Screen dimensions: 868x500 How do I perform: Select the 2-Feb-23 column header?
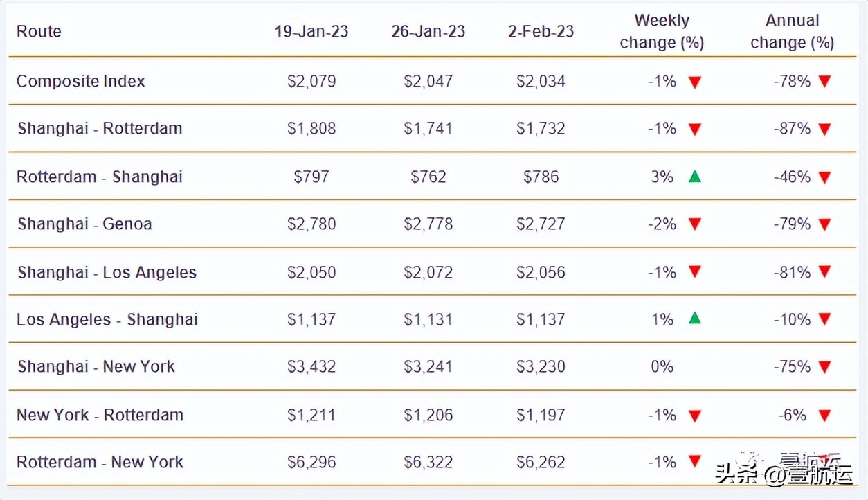click(x=541, y=31)
